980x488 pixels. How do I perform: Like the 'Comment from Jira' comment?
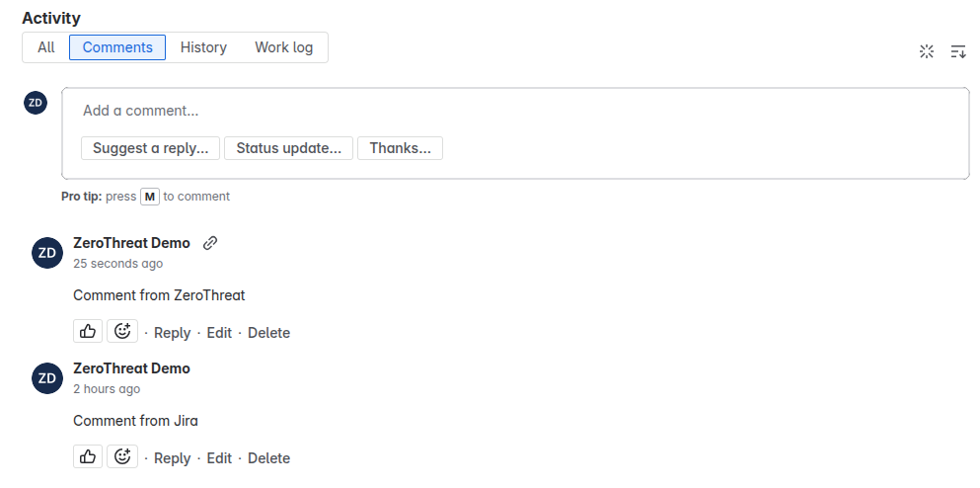point(88,456)
